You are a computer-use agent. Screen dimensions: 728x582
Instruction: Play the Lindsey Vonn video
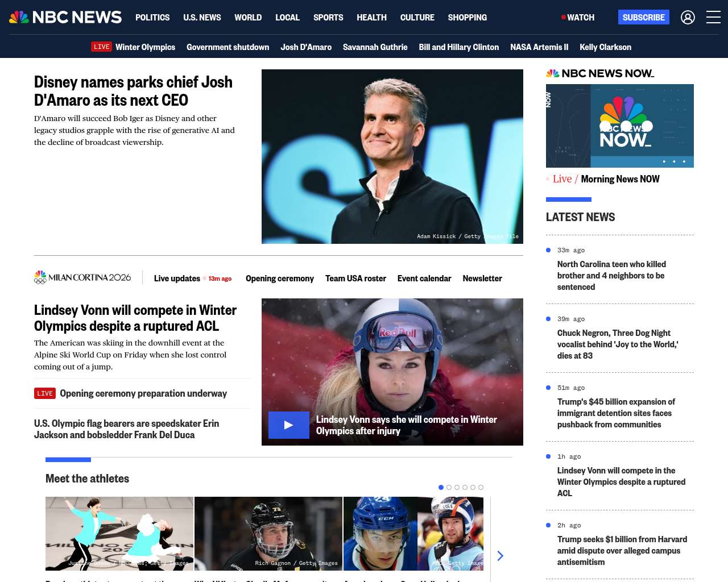(289, 425)
